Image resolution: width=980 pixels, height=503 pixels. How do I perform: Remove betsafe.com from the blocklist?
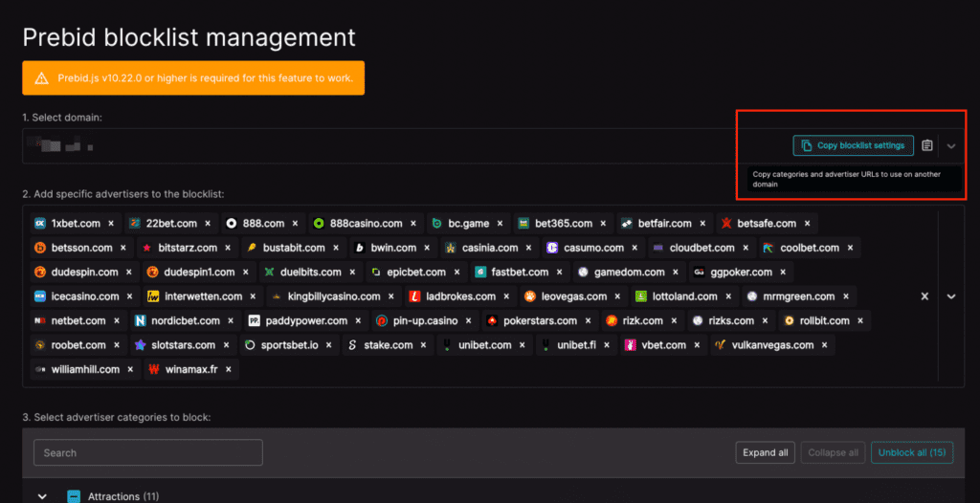(807, 223)
